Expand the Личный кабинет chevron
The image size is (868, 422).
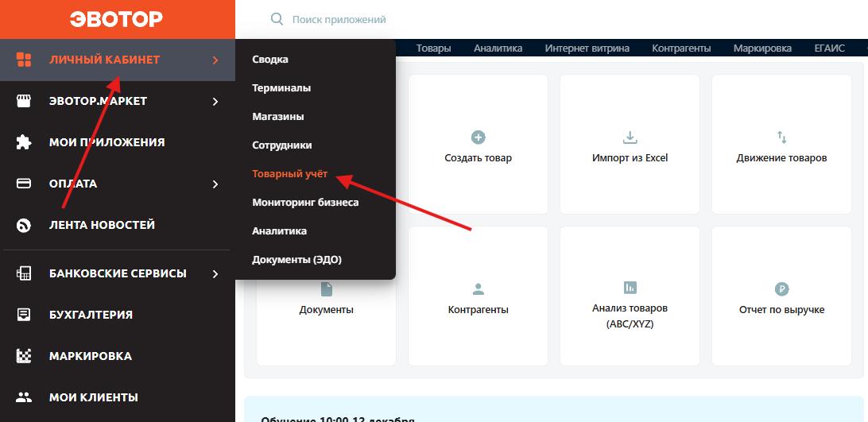click(x=216, y=60)
